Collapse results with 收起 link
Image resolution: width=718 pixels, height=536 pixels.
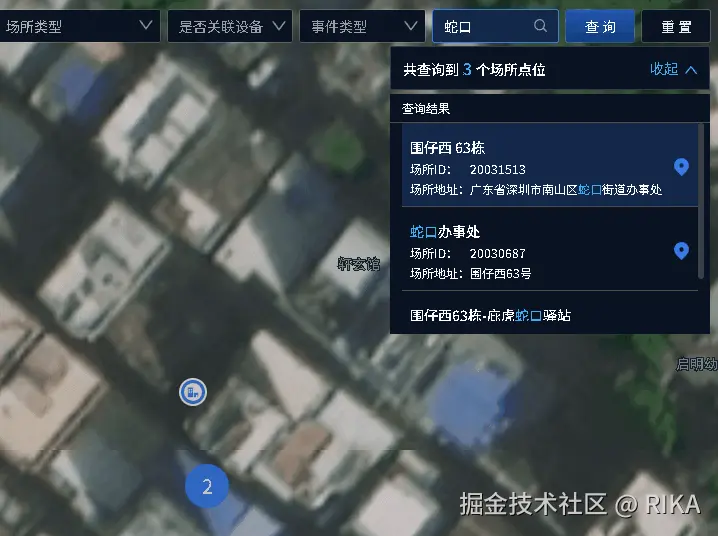click(673, 69)
